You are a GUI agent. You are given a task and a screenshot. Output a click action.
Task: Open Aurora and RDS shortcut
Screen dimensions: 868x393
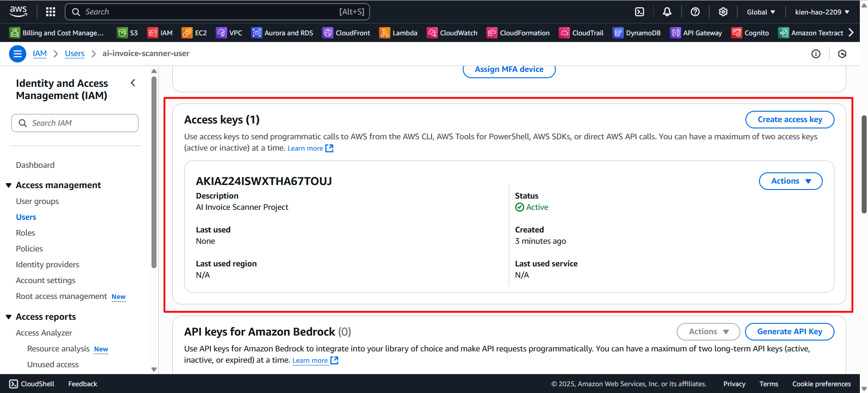click(282, 33)
